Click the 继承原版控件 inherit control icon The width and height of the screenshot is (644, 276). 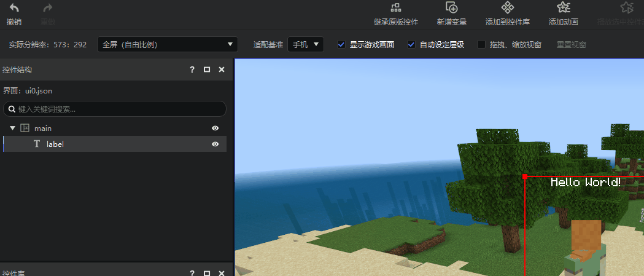396,7
